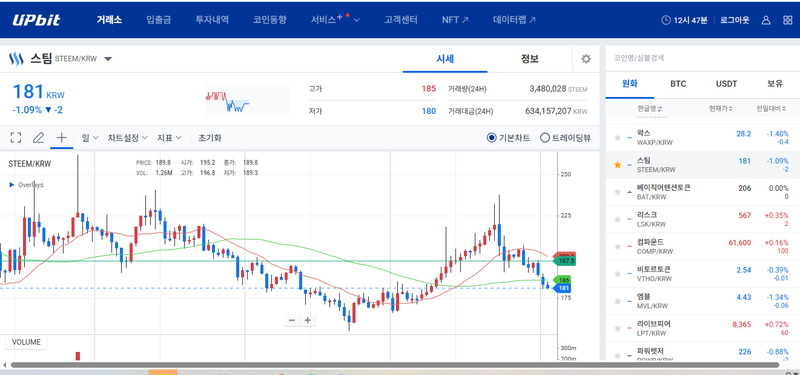Switch to the BTC market tab
This screenshot has height=375, width=800.
(678, 84)
